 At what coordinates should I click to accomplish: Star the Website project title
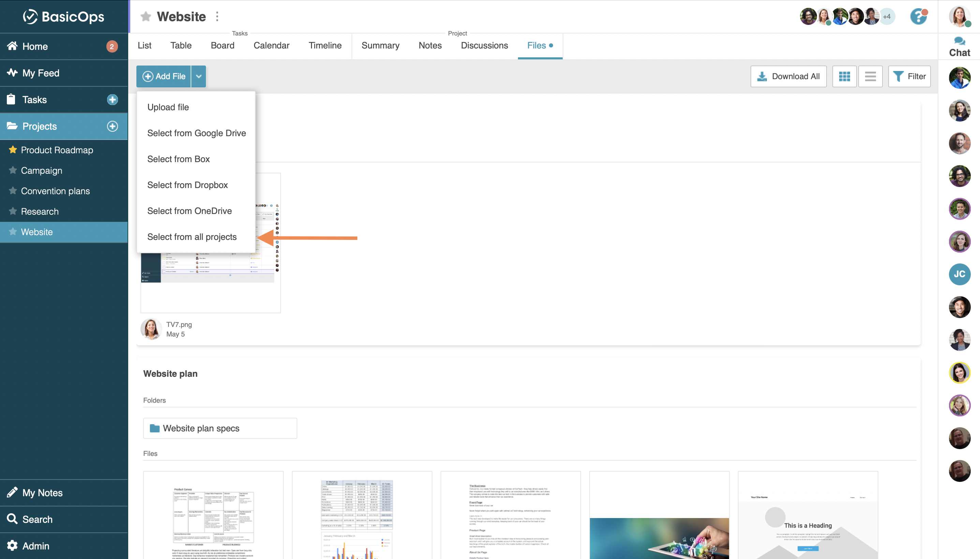pos(146,16)
